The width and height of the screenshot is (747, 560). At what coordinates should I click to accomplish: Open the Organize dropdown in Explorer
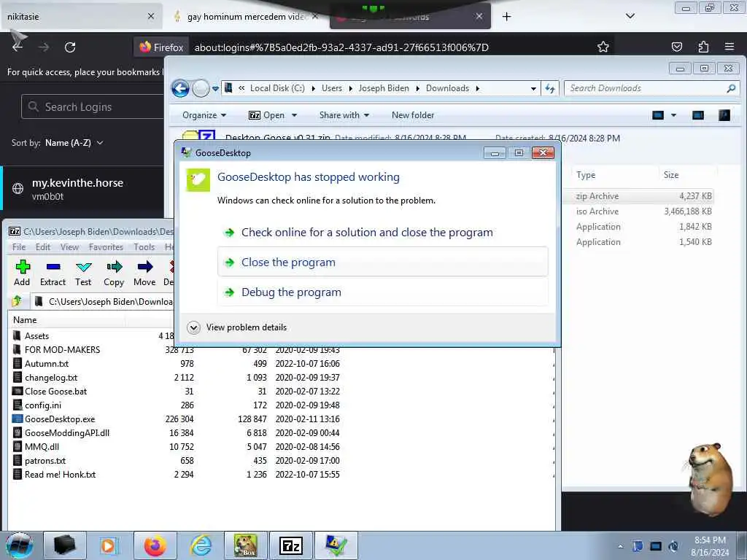click(204, 115)
